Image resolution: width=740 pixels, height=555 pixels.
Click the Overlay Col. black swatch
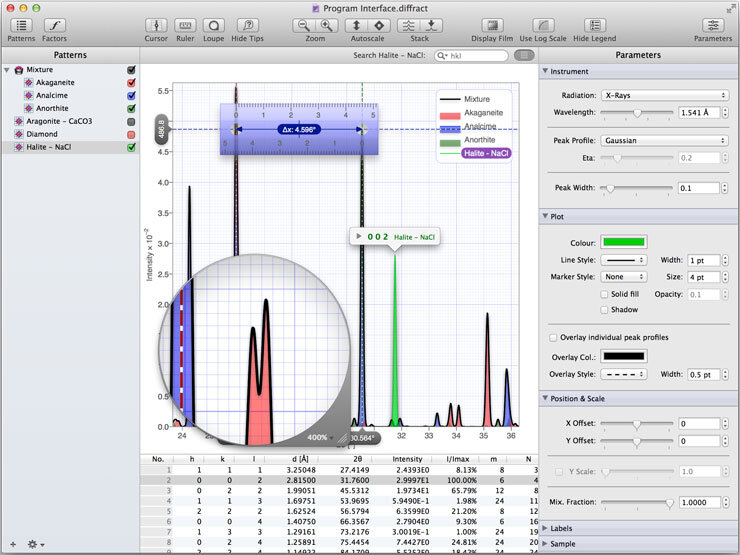[624, 356]
